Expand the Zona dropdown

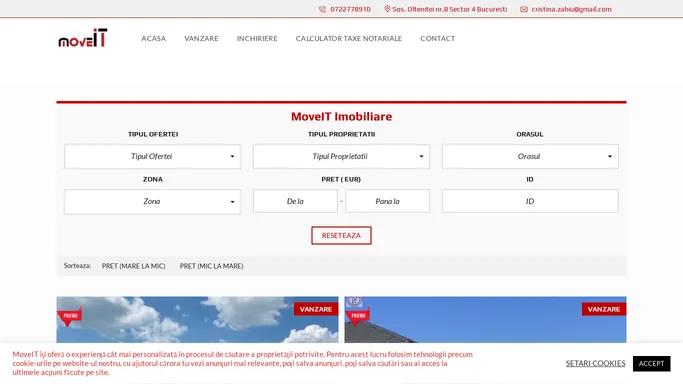[x=152, y=202]
